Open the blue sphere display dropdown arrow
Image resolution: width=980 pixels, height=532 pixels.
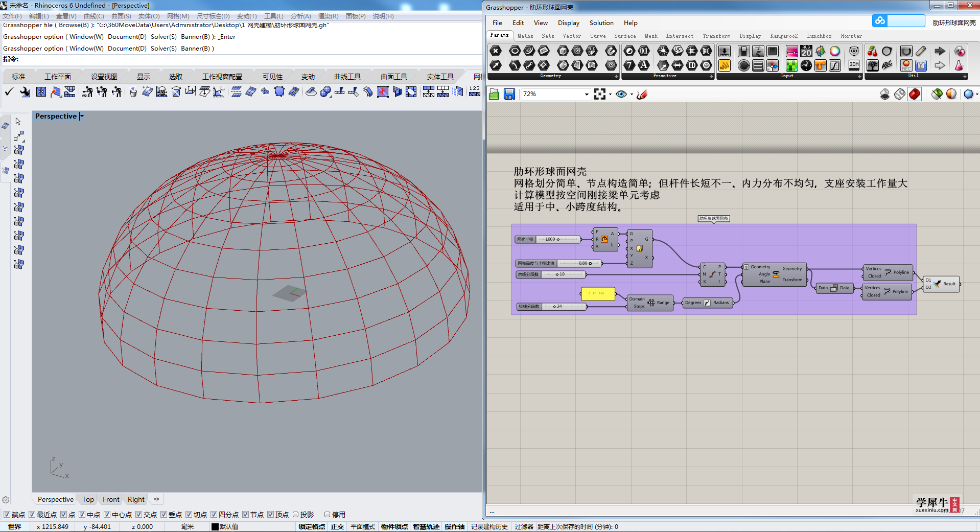coord(977,95)
